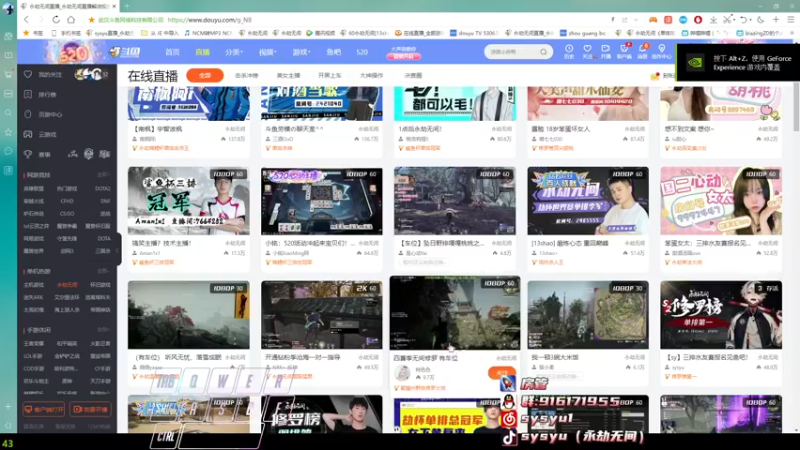Open the 游戏 dropdown in the nav bar
Screen dimensions: 800x450
[302, 52]
